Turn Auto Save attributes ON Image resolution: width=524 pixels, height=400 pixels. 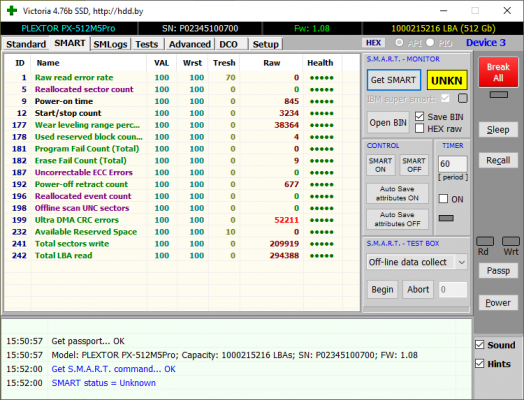[x=397, y=193]
